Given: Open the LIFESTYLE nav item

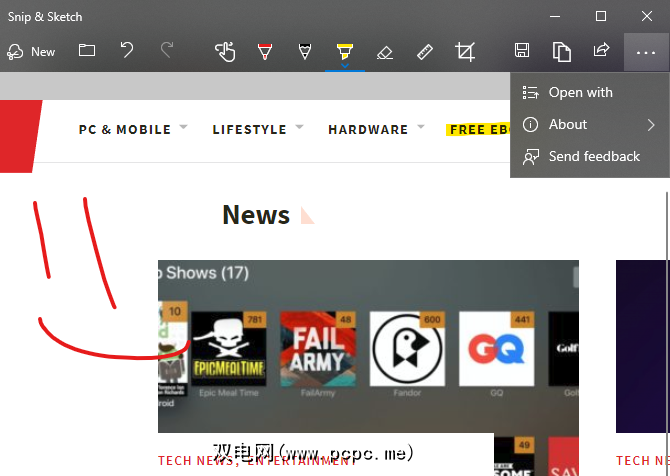Looking at the screenshot, I should (x=250, y=129).
